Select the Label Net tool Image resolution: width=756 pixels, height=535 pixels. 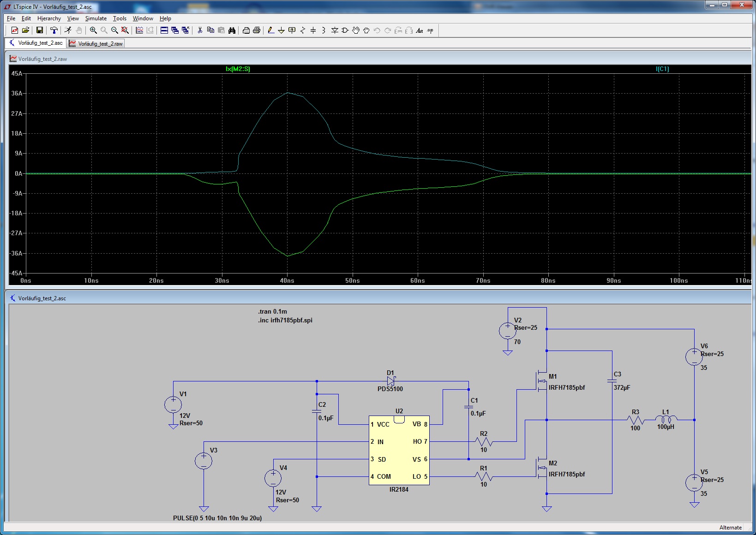(292, 30)
